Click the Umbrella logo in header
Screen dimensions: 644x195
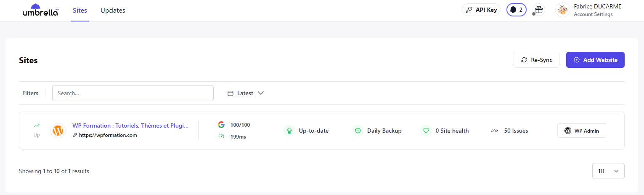(x=40, y=10)
